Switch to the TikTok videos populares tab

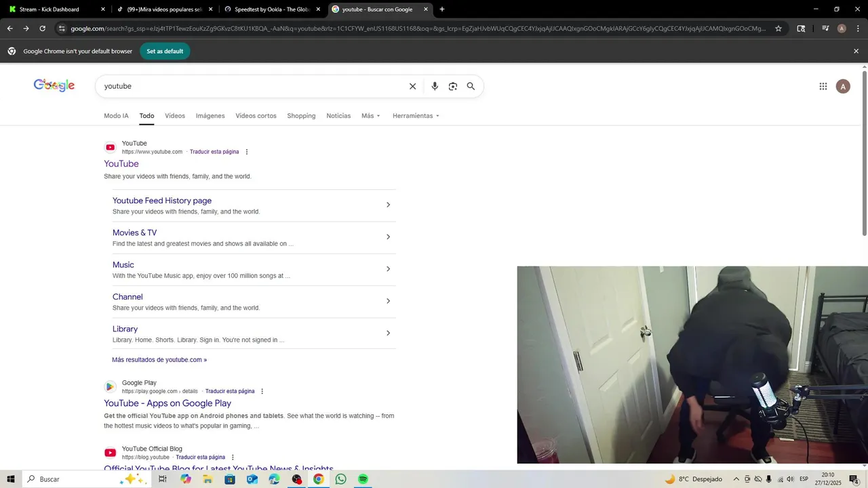[165, 9]
